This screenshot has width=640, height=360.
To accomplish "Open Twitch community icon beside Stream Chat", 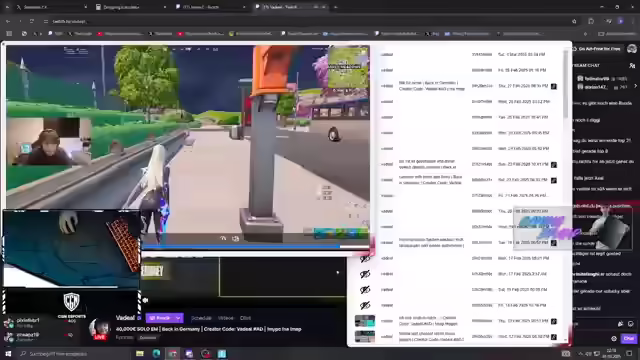I will coord(632,65).
